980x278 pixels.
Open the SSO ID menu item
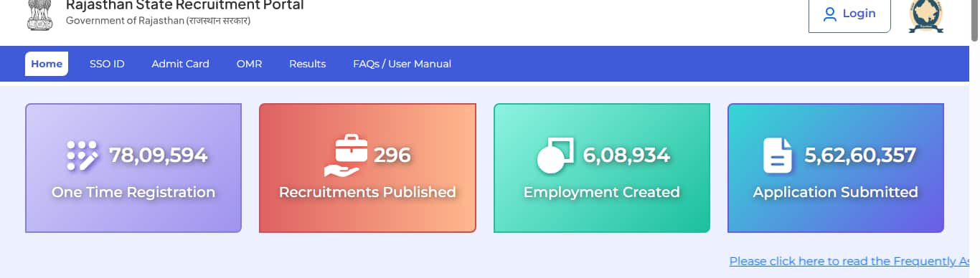tap(107, 64)
